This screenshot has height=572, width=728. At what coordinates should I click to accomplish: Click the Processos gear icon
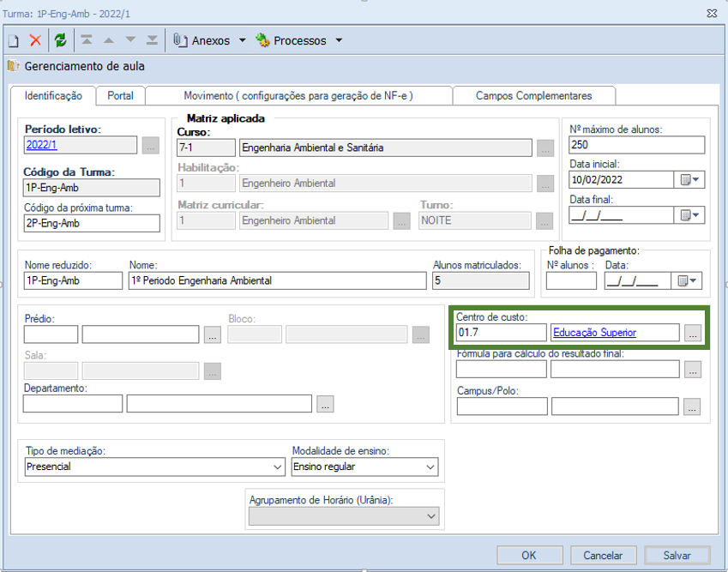click(x=262, y=40)
